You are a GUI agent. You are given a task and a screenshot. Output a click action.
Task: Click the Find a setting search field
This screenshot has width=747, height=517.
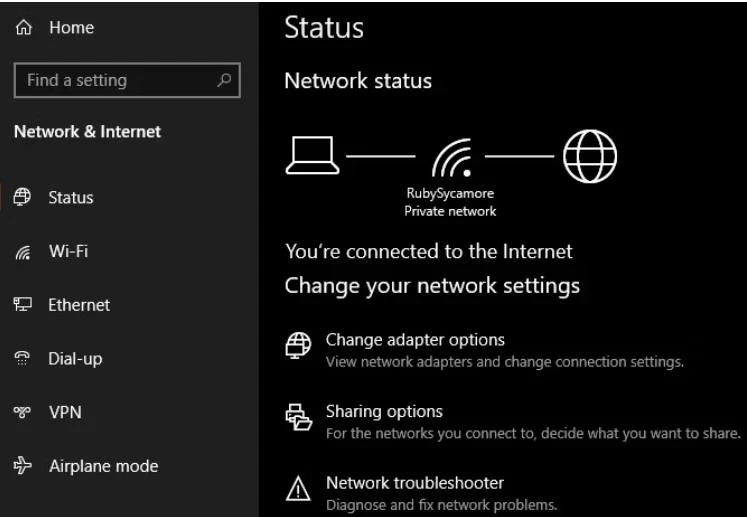coord(127,80)
